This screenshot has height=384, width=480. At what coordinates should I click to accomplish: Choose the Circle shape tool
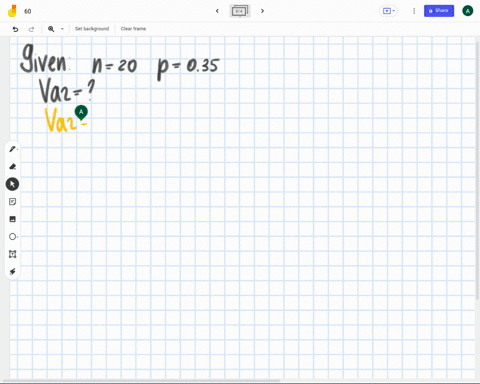12,237
